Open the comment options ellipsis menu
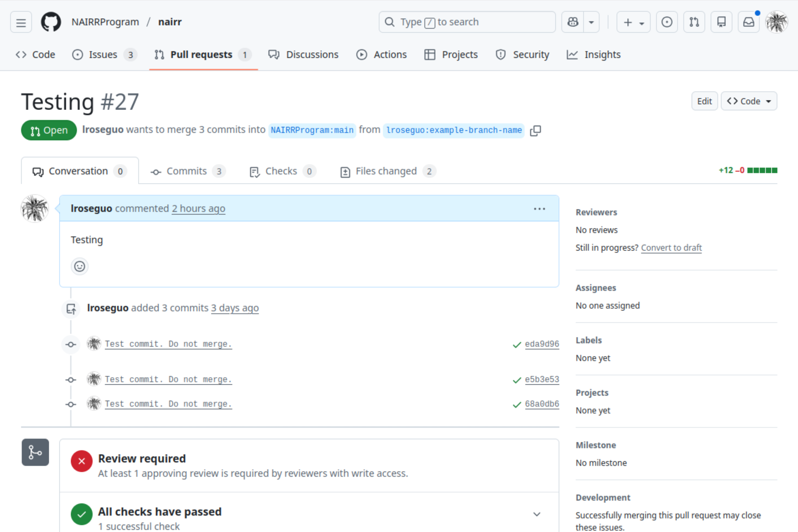This screenshot has width=798, height=532. [x=539, y=208]
